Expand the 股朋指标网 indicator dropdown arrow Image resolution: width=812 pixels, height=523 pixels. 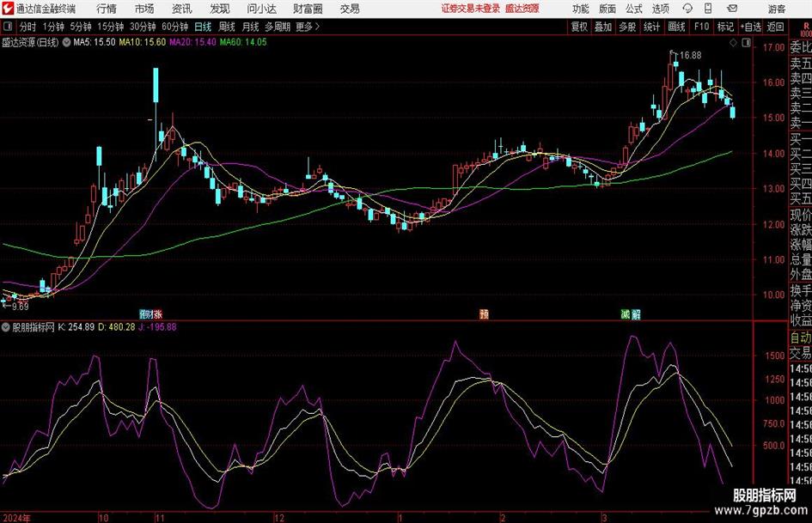coord(6,327)
